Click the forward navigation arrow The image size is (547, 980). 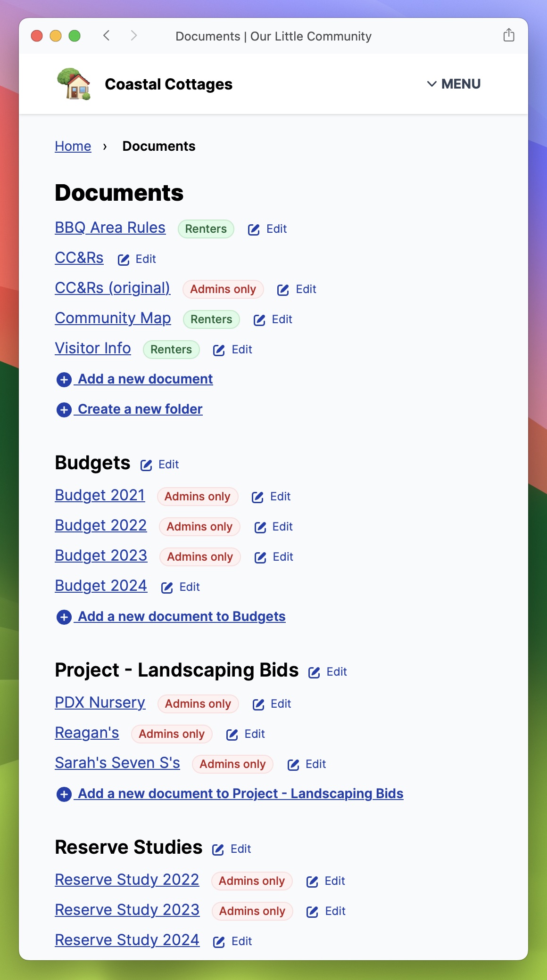click(x=134, y=36)
